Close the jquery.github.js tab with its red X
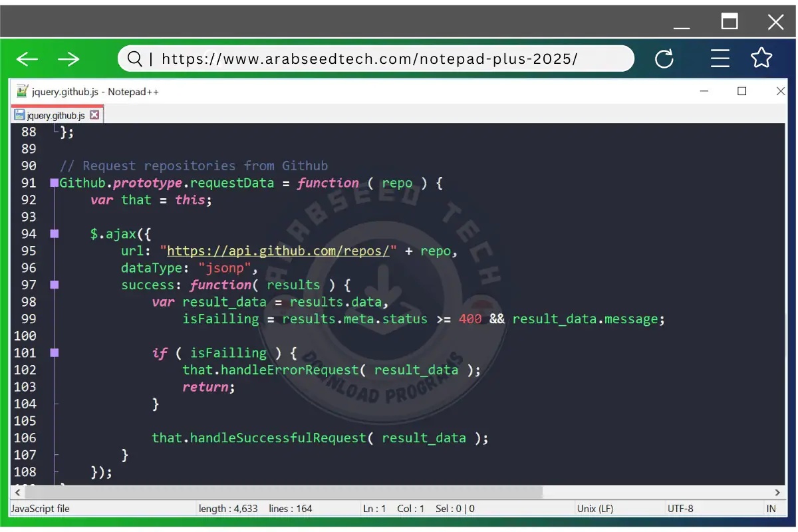Screen dimensions: 798x532 point(94,115)
